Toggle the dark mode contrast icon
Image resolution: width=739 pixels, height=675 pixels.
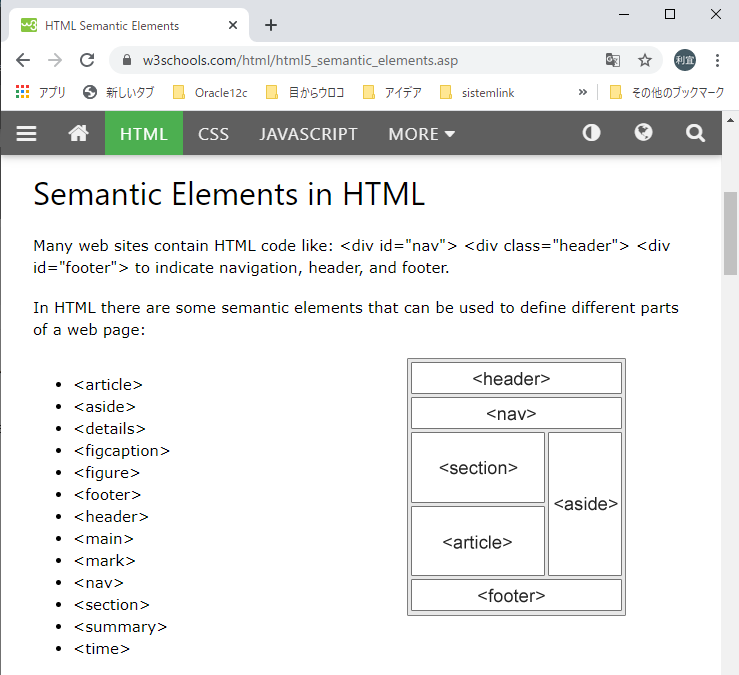[591, 133]
